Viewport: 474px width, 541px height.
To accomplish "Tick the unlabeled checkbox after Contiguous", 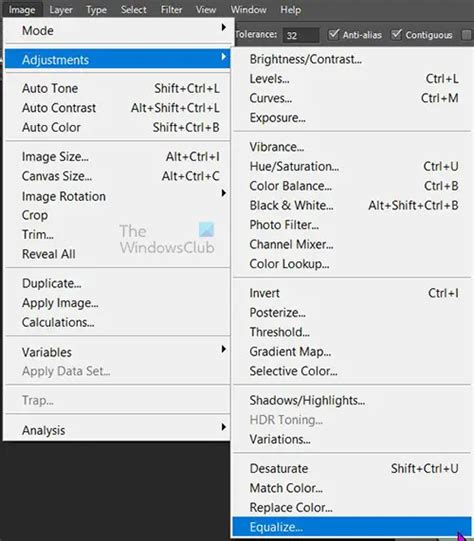I will coord(467,35).
